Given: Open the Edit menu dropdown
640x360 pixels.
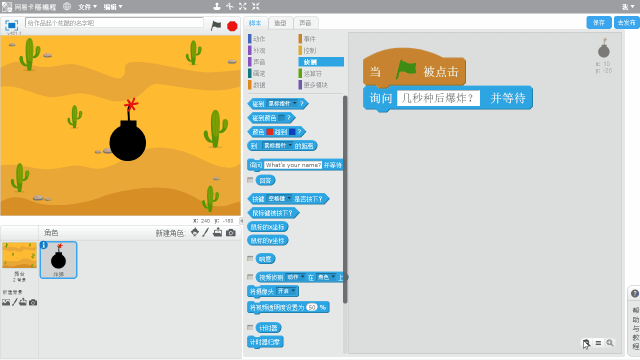Looking at the screenshot, I should point(113,7).
